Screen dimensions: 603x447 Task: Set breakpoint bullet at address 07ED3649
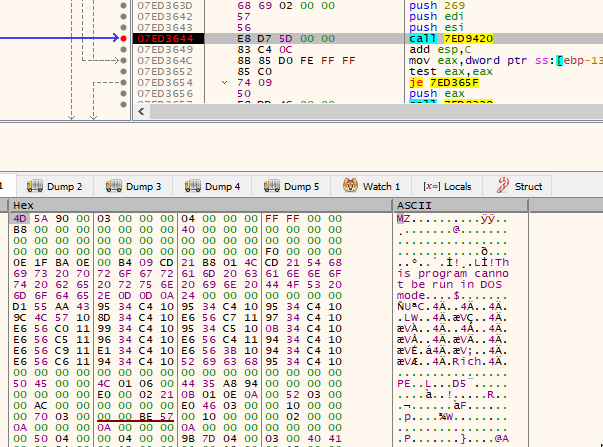123,49
